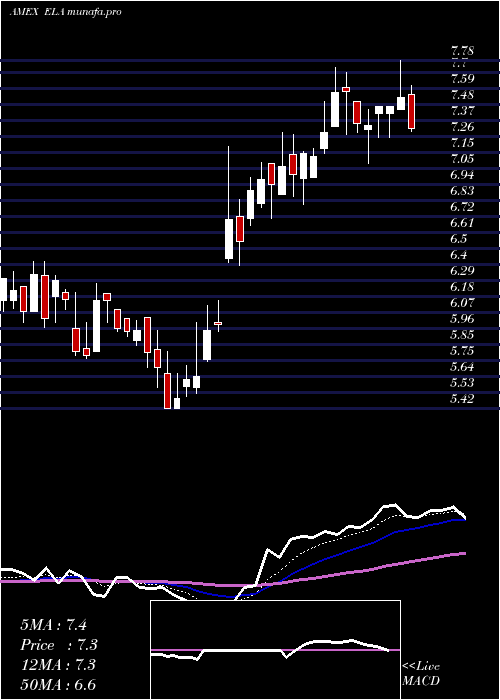This screenshot has width=500, height=700.
Task: Click the 6.07 price axis label
Action: click(462, 303)
